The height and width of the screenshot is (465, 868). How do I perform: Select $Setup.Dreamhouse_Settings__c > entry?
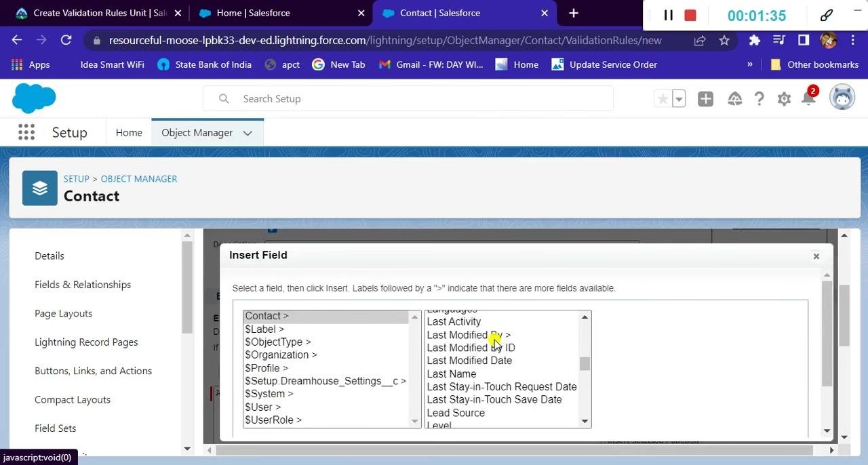point(325,381)
